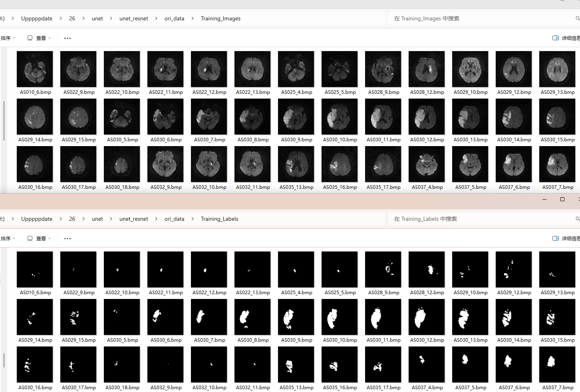Open the View dropdown in Training_Images toolbar
The width and height of the screenshot is (580, 392).
(39, 38)
